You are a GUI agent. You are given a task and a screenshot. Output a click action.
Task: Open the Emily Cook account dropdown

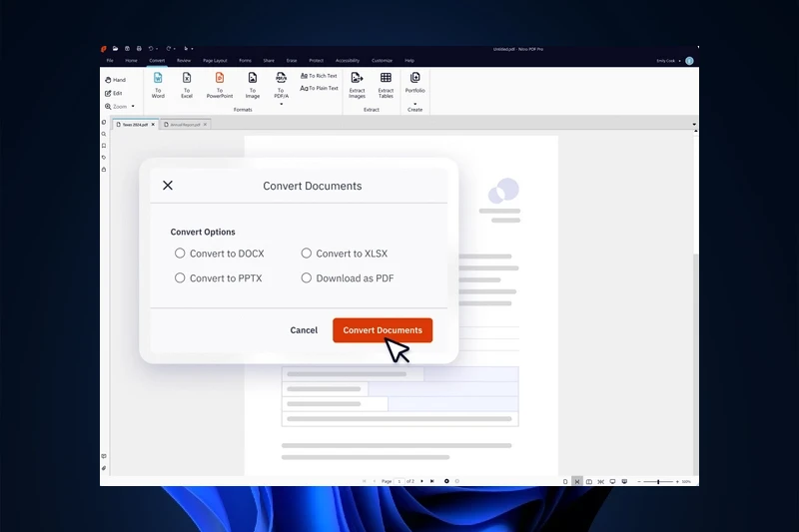click(x=679, y=61)
